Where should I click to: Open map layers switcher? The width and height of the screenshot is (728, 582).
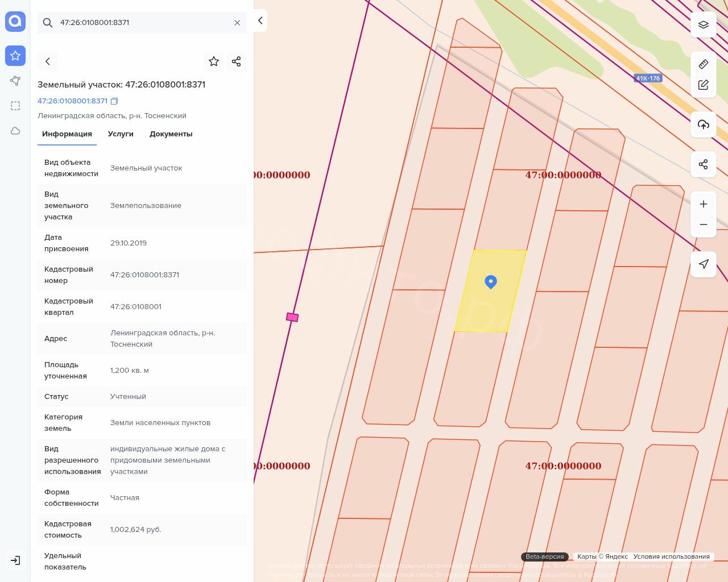(704, 24)
